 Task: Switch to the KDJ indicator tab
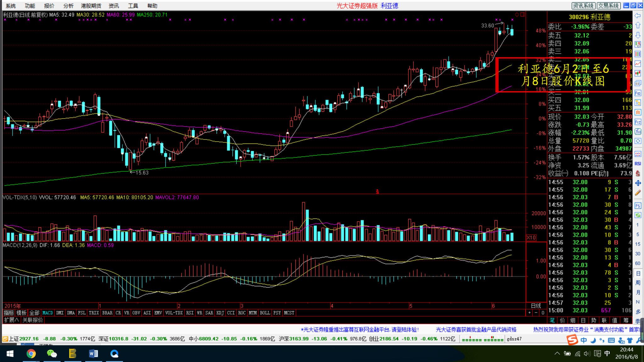(x=220, y=313)
